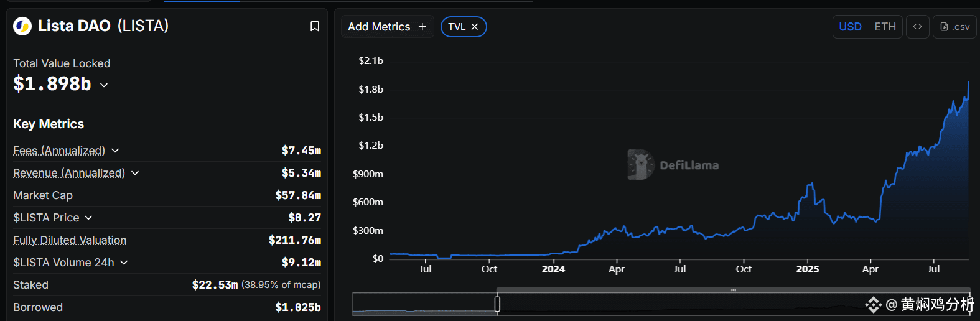Switch chart denomination to ETH
This screenshot has height=321, width=980.
point(885,27)
